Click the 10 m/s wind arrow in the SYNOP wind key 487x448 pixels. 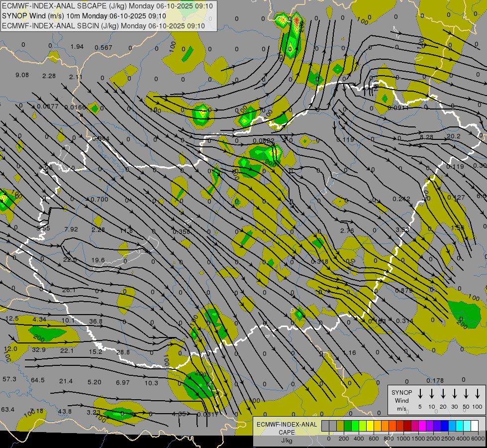[x=432, y=393]
